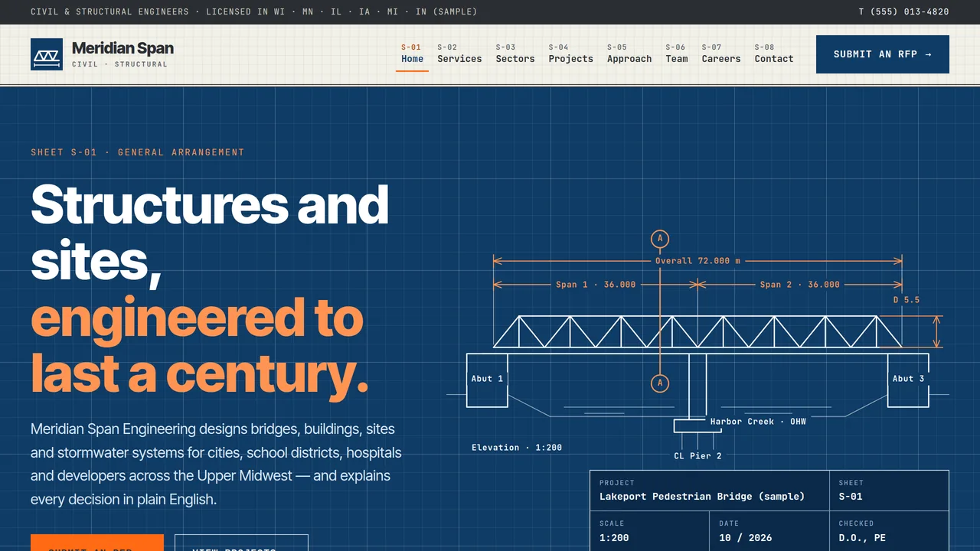This screenshot has width=980, height=551.
Task: Go to the Sectors page
Action: 515,54
